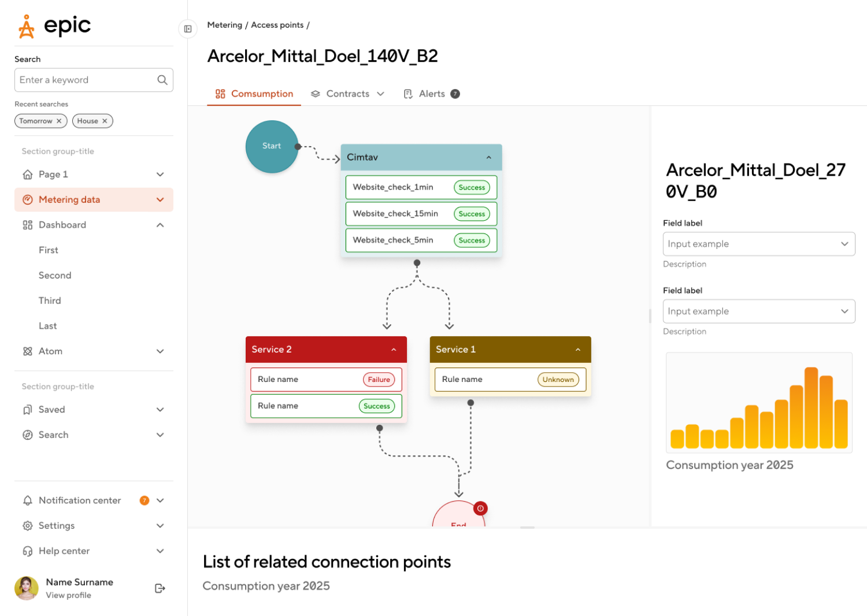Click the horizontal panel resize handle

coord(527,528)
